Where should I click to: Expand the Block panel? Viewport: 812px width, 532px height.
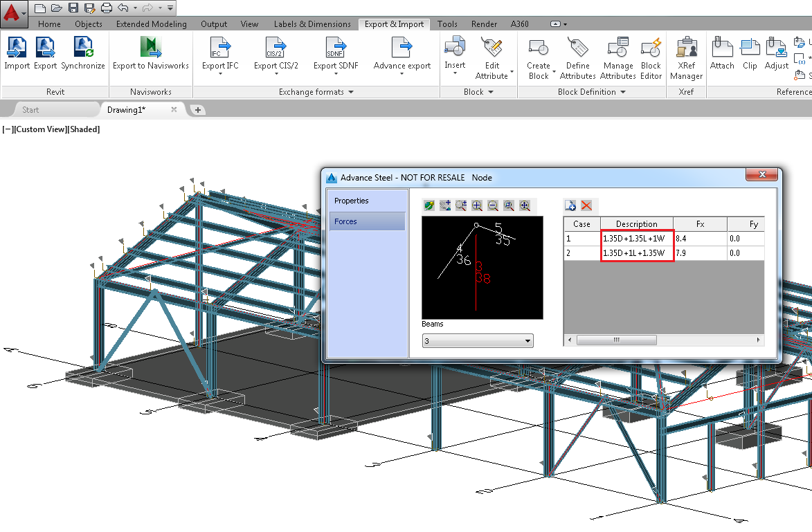(478, 91)
